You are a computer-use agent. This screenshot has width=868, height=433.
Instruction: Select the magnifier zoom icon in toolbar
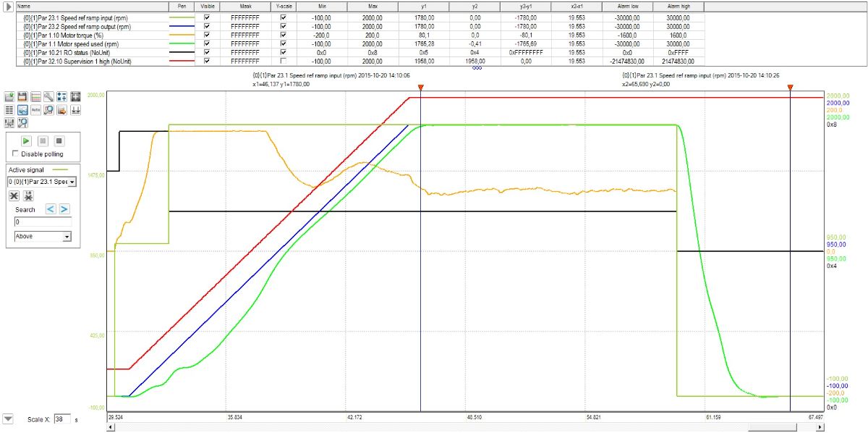(48, 110)
